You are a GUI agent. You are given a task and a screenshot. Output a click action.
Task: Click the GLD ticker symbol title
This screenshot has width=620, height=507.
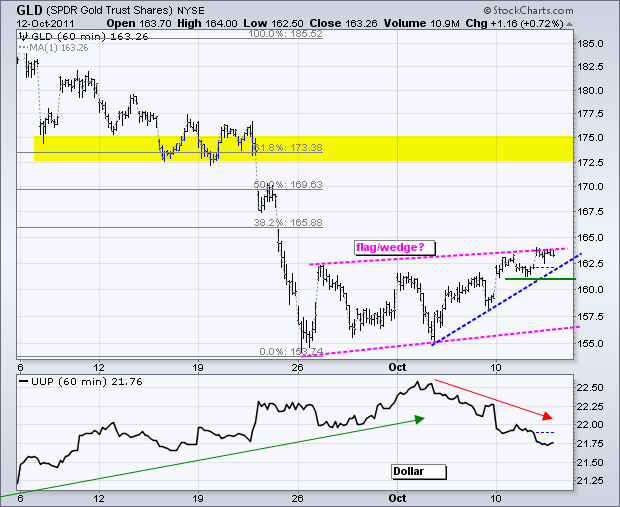[29, 10]
